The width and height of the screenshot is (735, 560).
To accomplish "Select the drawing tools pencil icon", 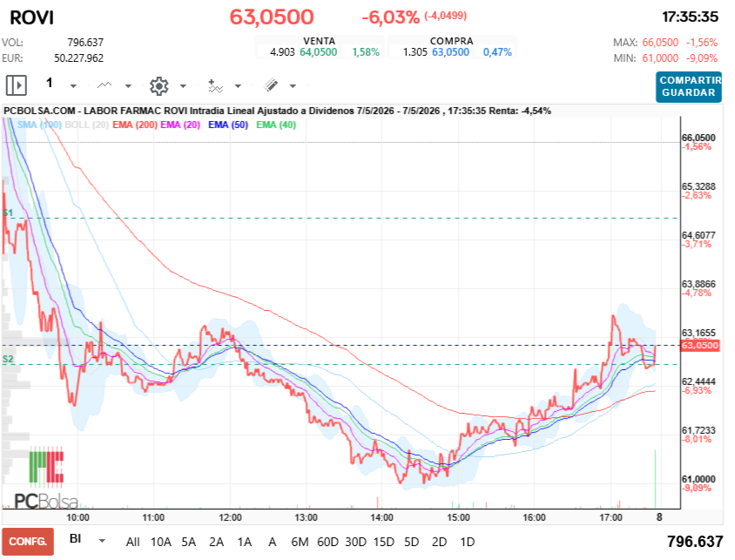I will [271, 84].
